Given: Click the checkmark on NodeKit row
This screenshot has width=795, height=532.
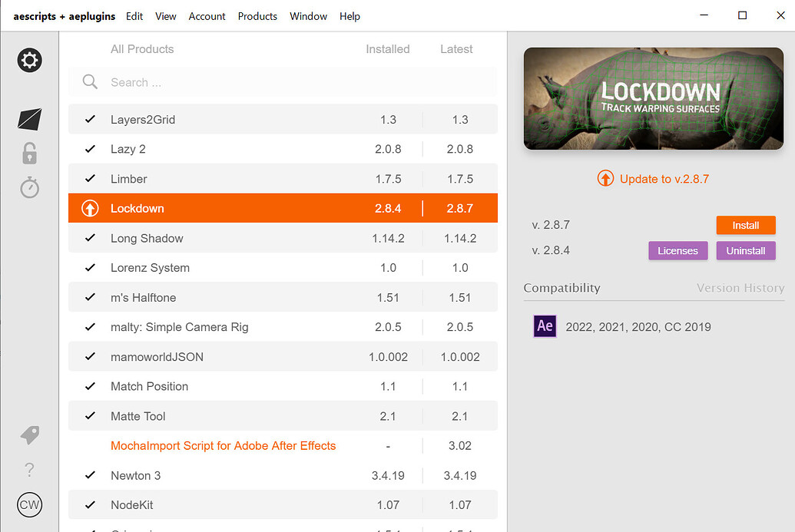Looking at the screenshot, I should click(90, 504).
